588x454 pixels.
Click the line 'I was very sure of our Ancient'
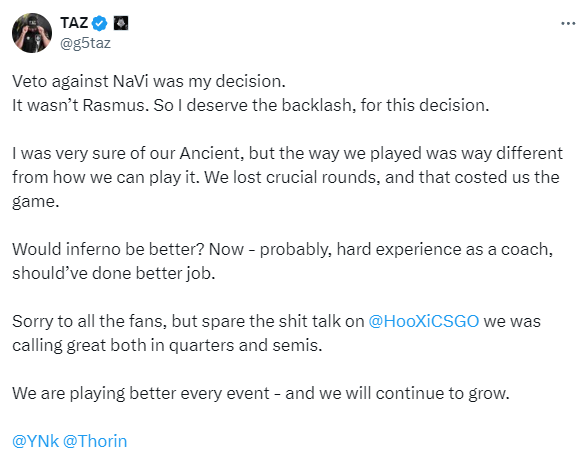[287, 153]
